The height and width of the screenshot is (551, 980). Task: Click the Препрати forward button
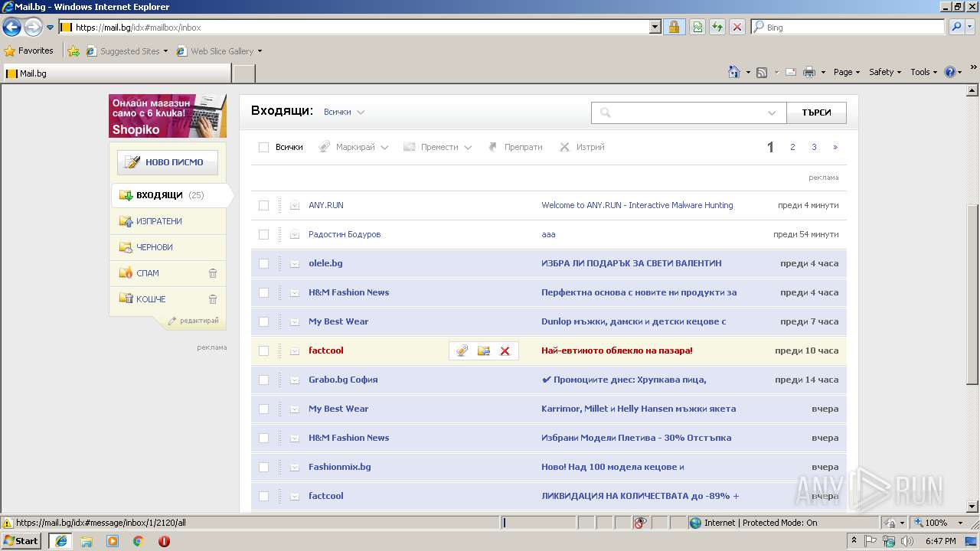click(515, 147)
